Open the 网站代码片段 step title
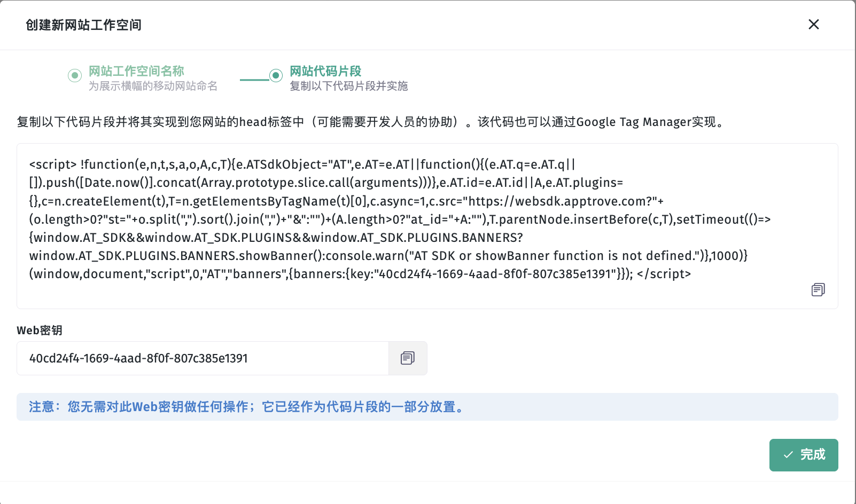The image size is (856, 504). click(325, 71)
